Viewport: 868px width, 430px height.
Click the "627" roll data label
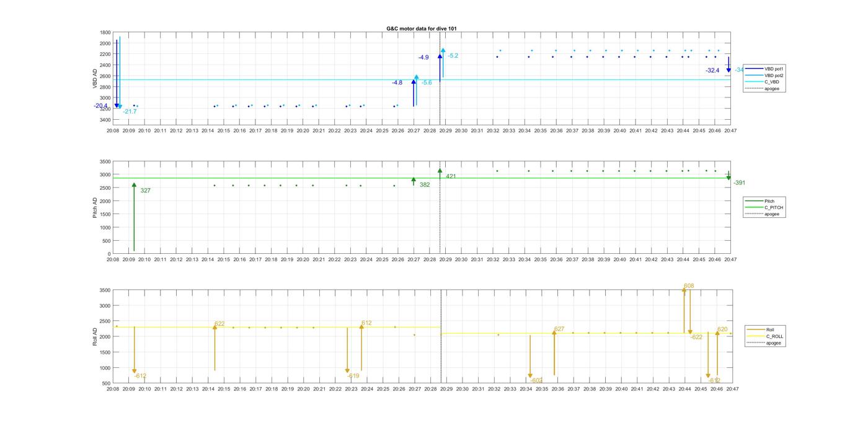(559, 329)
